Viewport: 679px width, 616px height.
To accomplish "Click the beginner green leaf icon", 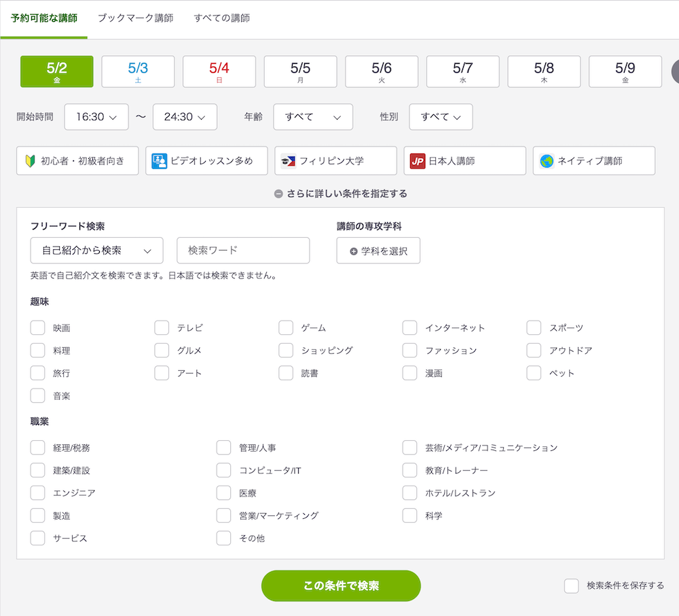I will click(x=30, y=161).
